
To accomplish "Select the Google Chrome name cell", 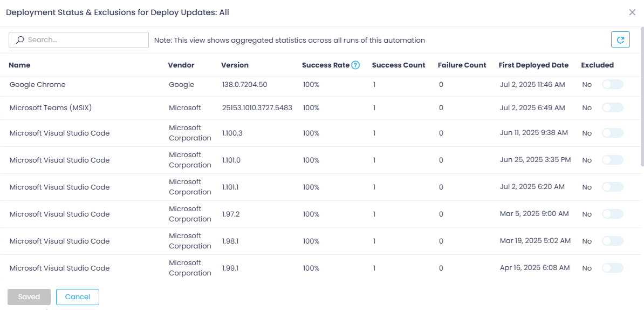I will (37, 85).
